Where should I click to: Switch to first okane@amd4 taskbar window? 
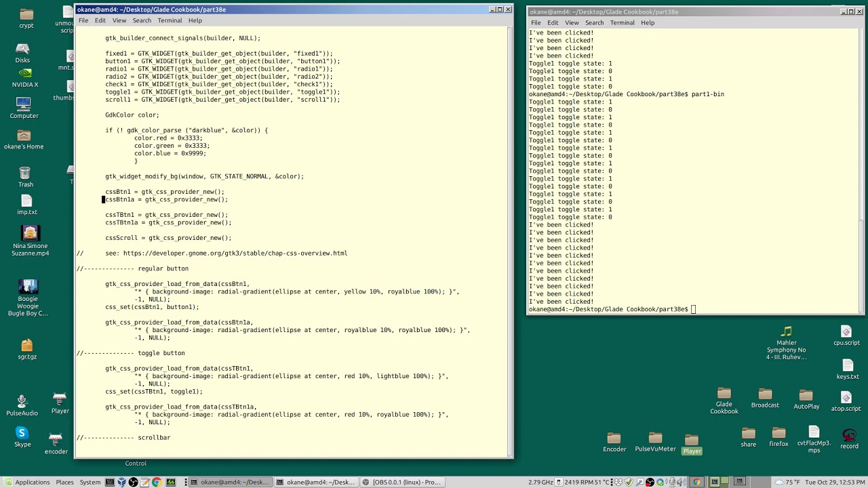230,482
